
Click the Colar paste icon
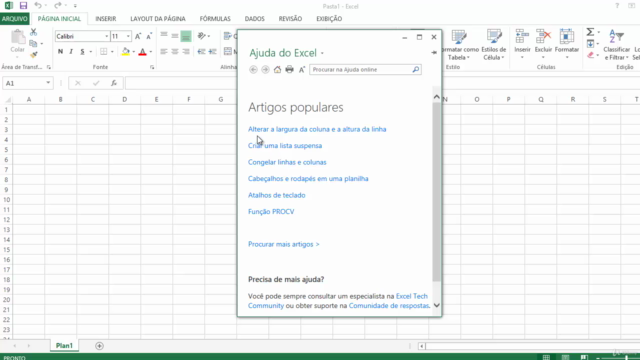18,38
